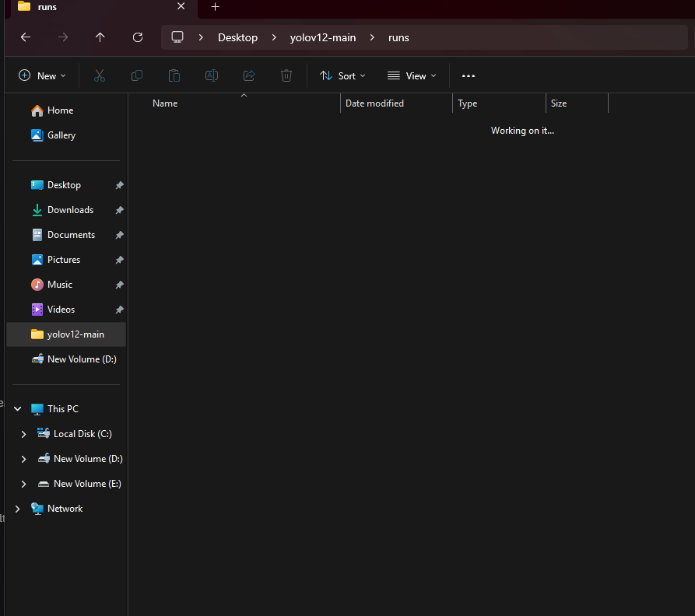Open Videos in the sidebar

click(x=66, y=309)
